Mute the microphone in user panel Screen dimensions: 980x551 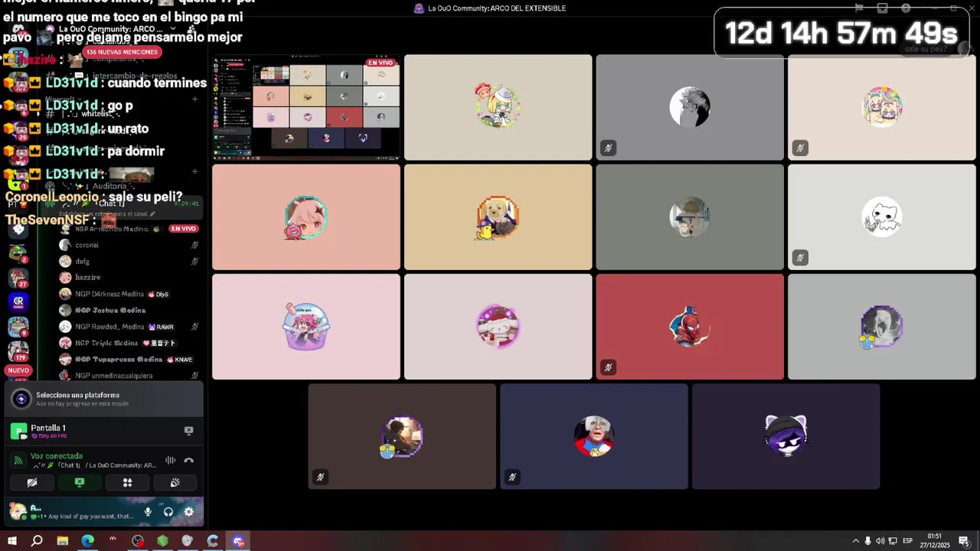click(148, 512)
